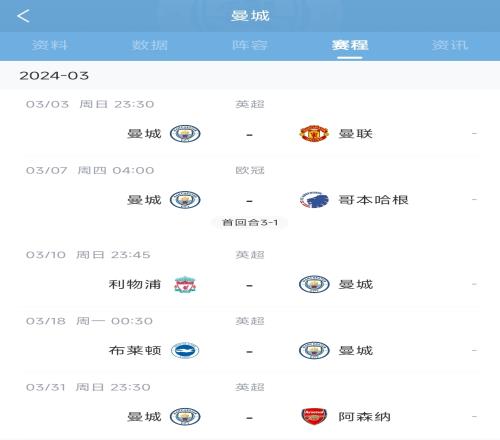
Task: Switch to the 资讯 tab
Action: click(450, 45)
